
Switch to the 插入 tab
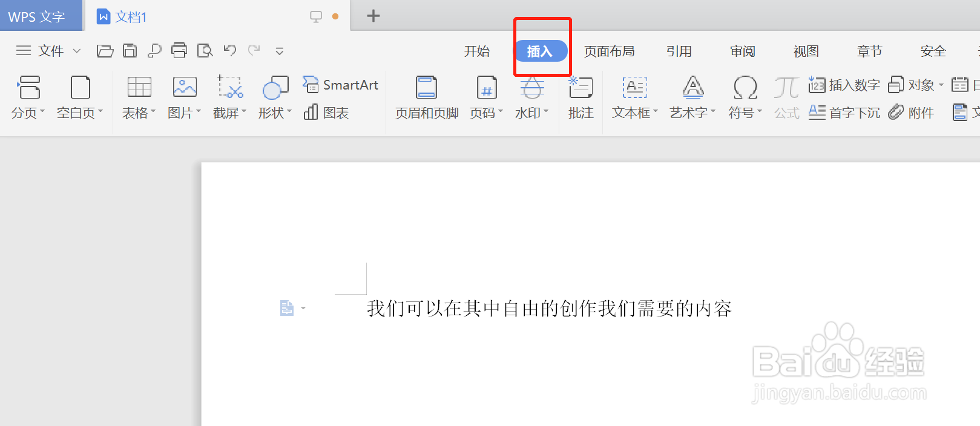(x=540, y=51)
